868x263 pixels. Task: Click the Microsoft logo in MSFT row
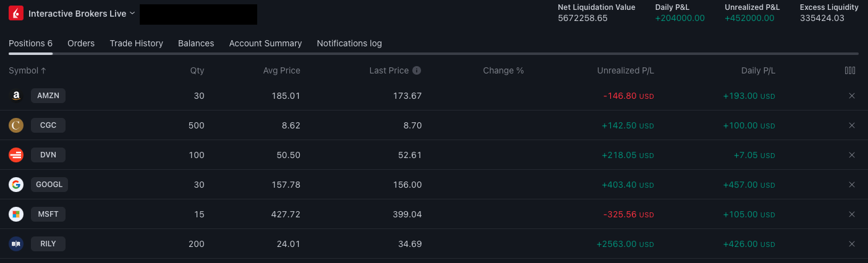[x=16, y=214]
